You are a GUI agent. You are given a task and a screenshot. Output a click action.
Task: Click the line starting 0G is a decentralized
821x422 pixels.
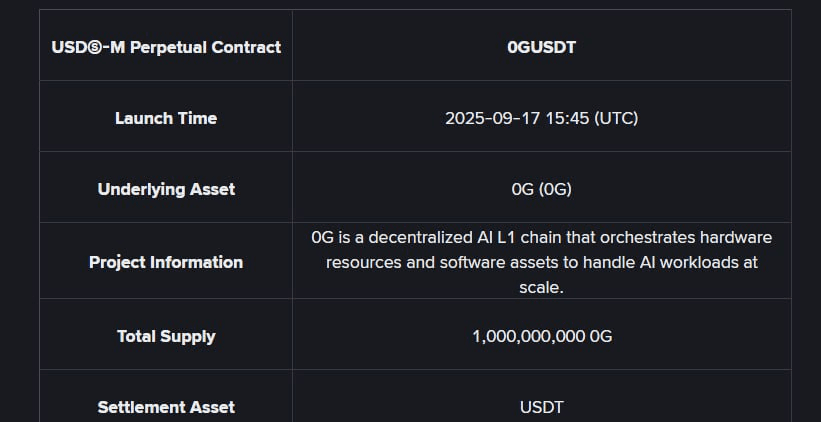(x=541, y=237)
